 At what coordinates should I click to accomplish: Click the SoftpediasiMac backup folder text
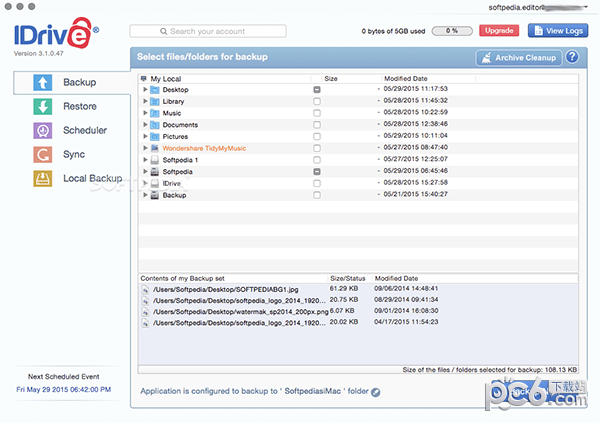[312, 391]
